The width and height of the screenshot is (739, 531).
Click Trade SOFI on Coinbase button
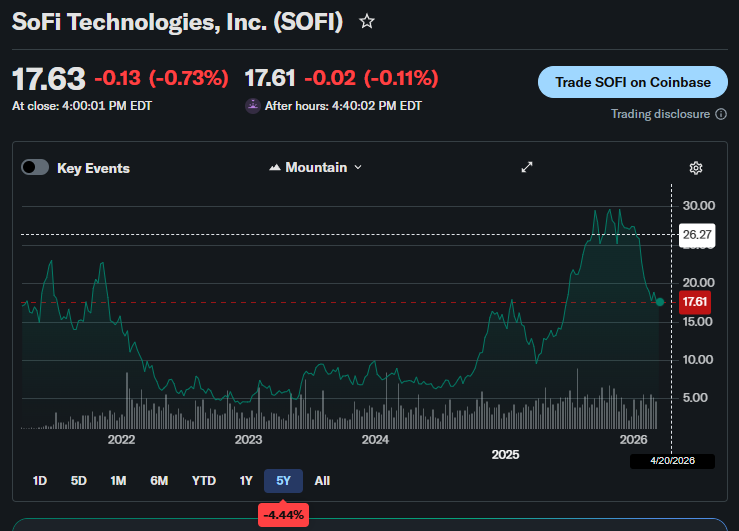pyautogui.click(x=632, y=82)
